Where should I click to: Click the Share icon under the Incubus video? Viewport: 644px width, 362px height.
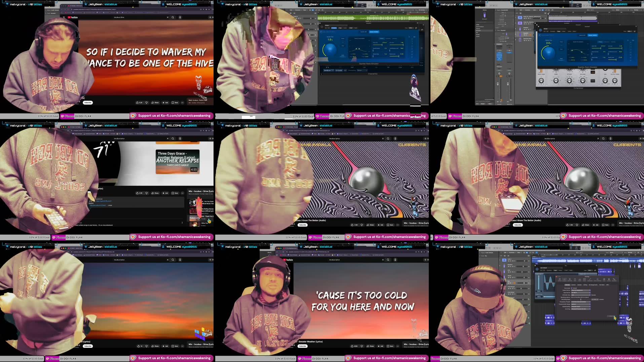153,103
